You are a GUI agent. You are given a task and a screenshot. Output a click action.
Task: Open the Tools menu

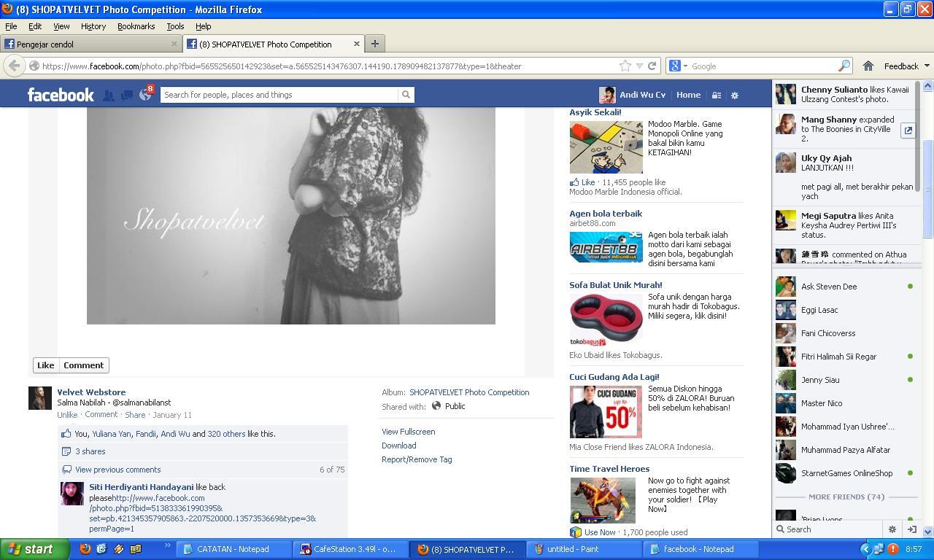[x=175, y=26]
